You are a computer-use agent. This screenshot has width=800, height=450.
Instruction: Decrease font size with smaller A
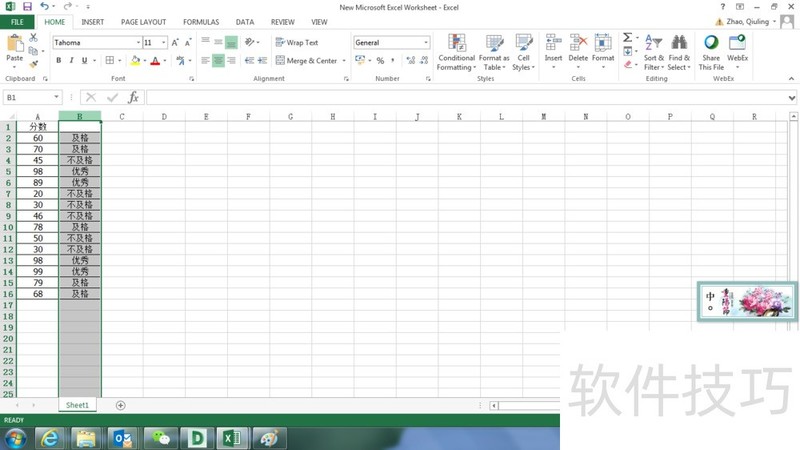click(188, 42)
